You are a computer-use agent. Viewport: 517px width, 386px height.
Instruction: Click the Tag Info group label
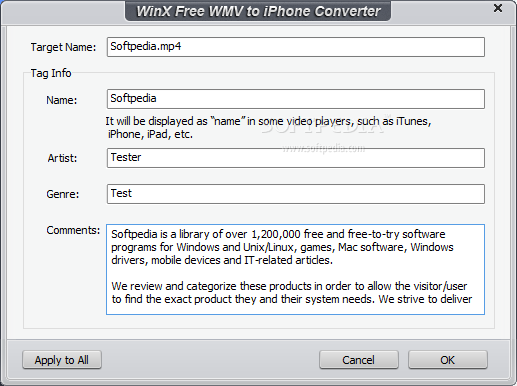point(51,73)
